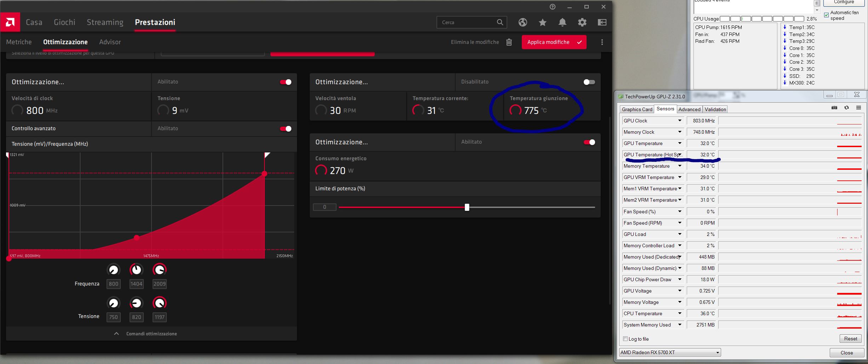Click the third Frequenza knob (2009)
Screen dimensions: 868x364
coord(160,270)
